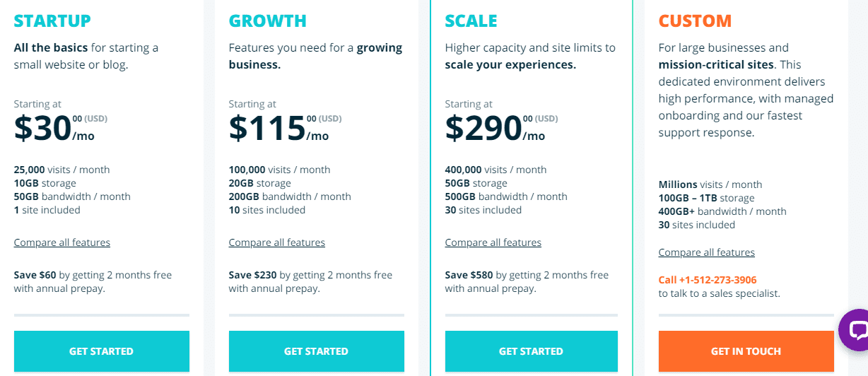Open Compare all features under Growth plan
Image resolution: width=868 pixels, height=376 pixels.
click(277, 242)
